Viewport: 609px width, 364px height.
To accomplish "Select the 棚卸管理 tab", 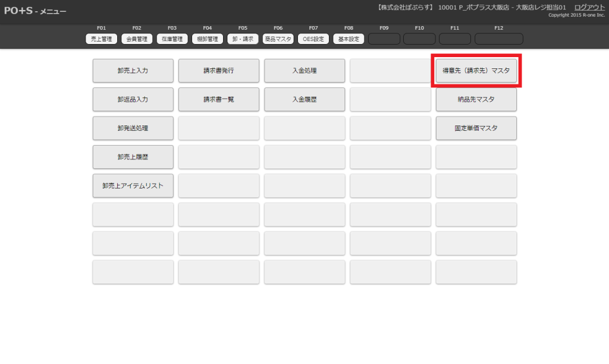I will tap(208, 39).
